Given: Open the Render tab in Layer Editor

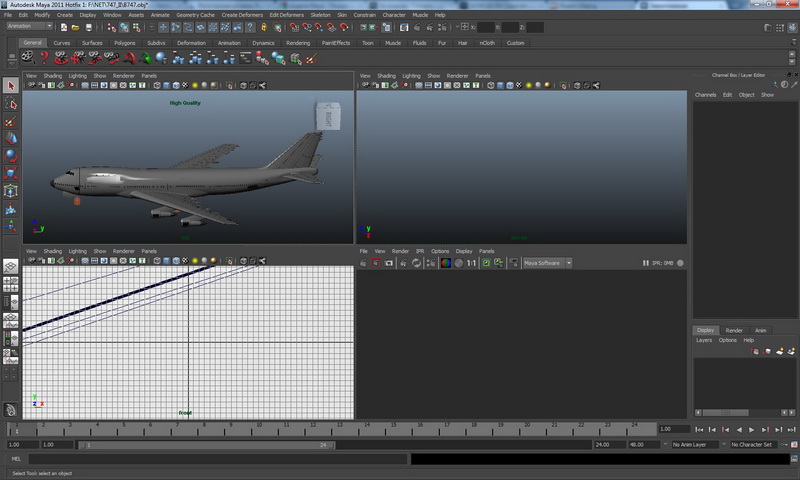Looking at the screenshot, I should point(734,330).
